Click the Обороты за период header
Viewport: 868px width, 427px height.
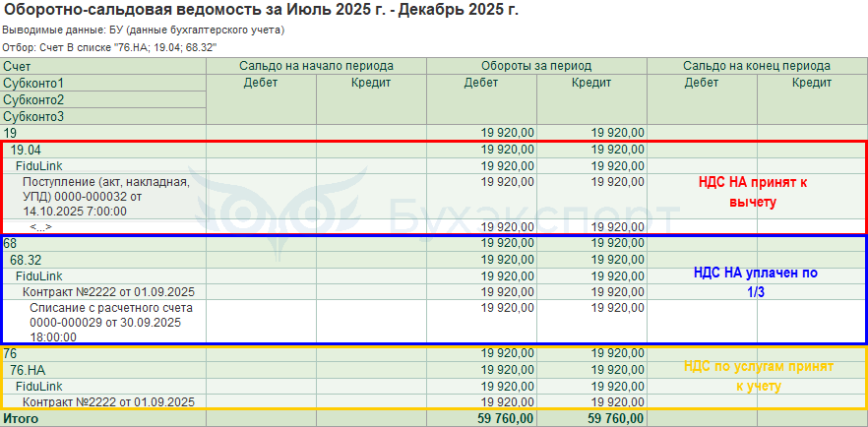click(536, 66)
